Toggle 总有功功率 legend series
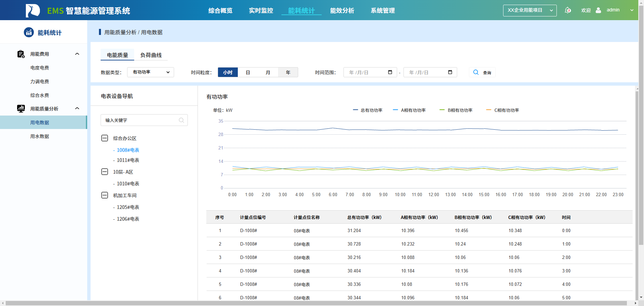 click(368, 110)
